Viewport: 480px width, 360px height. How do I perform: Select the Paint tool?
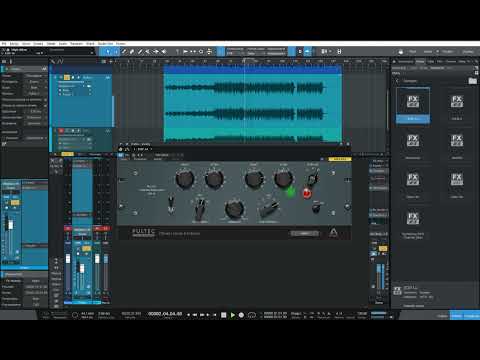[x=140, y=51]
